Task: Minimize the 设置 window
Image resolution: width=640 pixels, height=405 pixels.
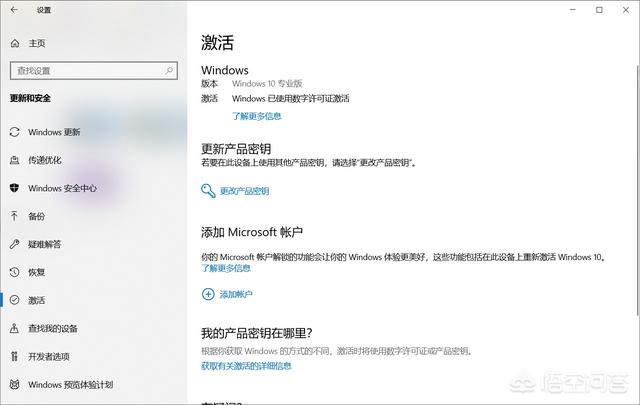Action: [573, 10]
